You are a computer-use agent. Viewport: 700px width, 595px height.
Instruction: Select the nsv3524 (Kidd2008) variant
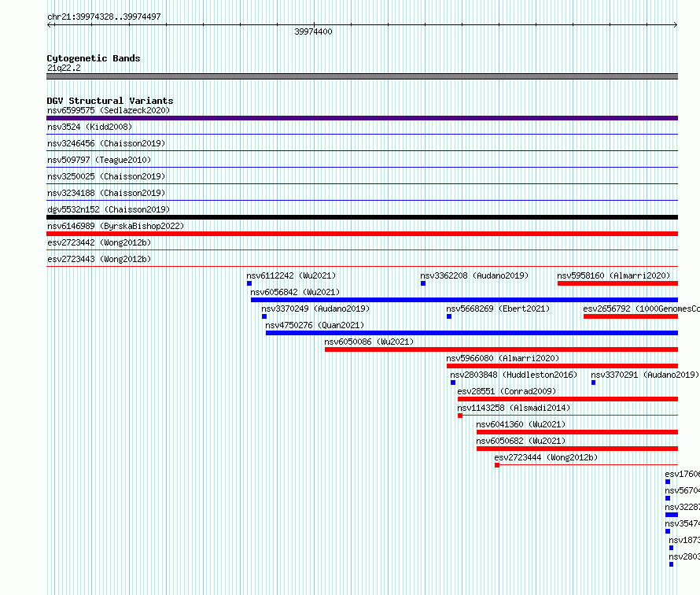click(x=90, y=127)
